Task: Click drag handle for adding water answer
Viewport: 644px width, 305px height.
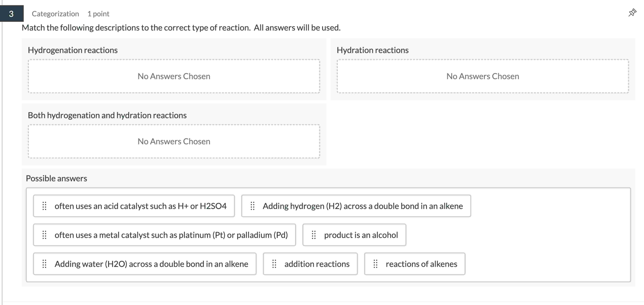Action: click(44, 264)
